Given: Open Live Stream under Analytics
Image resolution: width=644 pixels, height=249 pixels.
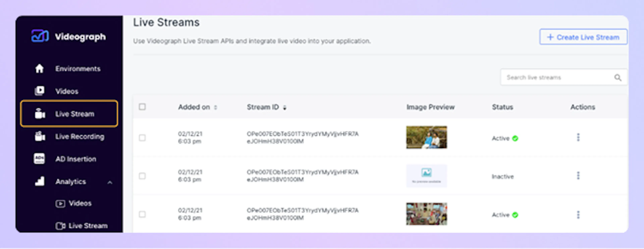Looking at the screenshot, I should 88,226.
